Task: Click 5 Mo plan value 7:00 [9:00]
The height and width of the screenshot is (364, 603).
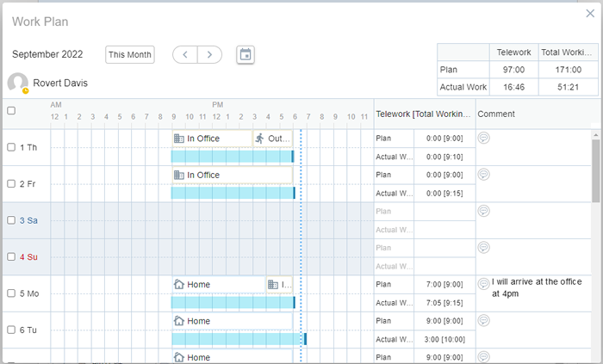Action: point(444,285)
